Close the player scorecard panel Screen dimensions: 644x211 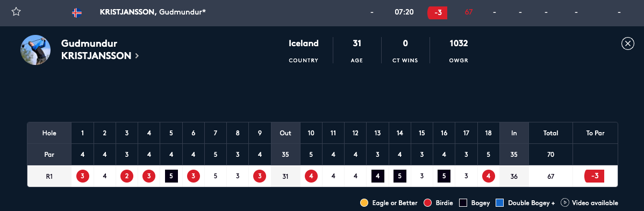click(x=627, y=43)
